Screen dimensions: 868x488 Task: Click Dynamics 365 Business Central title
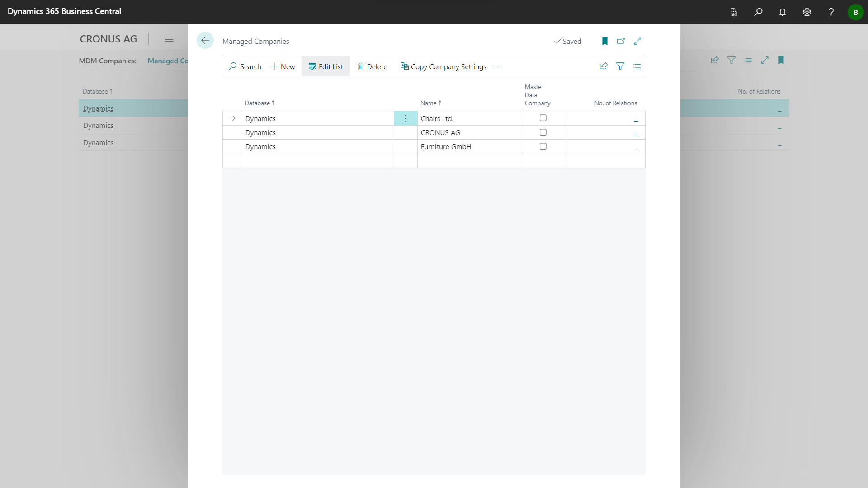(64, 11)
